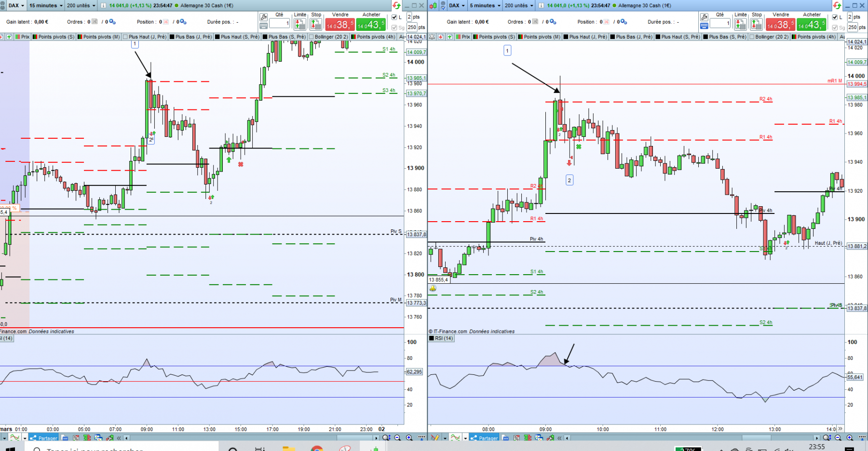Open the DAX instrument dropdown on right chart
This screenshot has width=868, height=451.
coord(457,5)
